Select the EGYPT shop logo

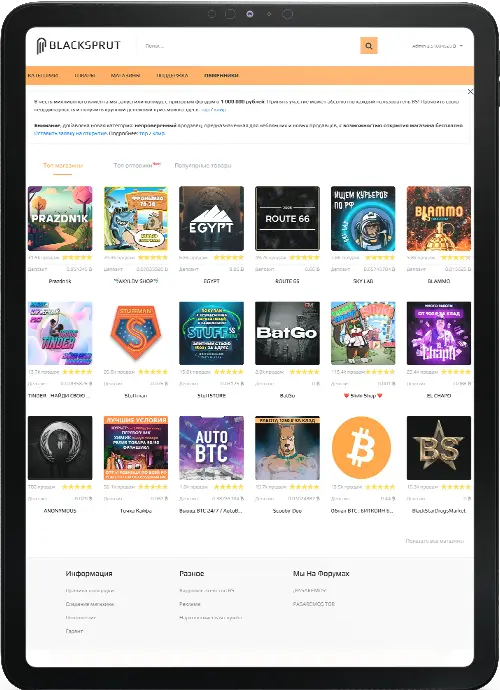pos(211,218)
